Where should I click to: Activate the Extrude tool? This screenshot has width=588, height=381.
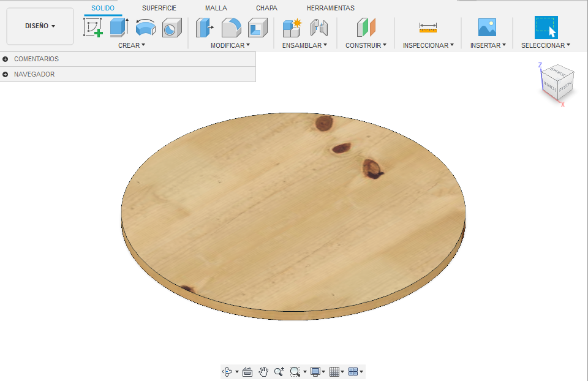(x=118, y=28)
